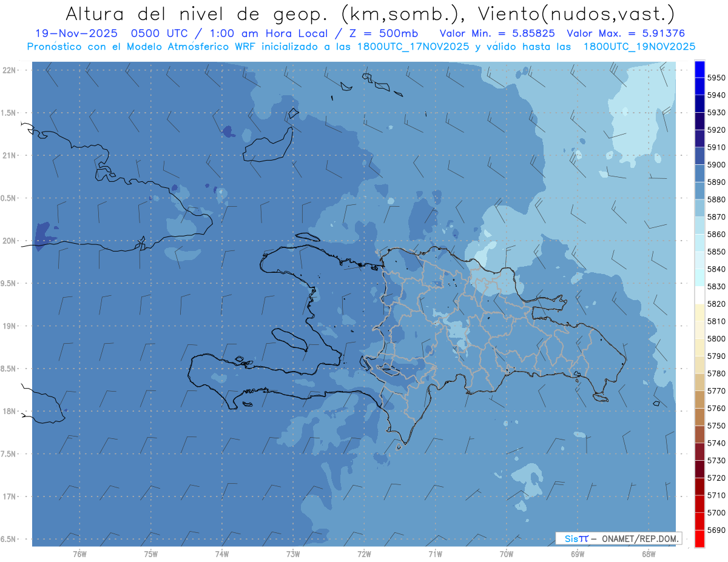Click the '22N' latitude label
Screen dimensions: 728x562
click(x=9, y=70)
